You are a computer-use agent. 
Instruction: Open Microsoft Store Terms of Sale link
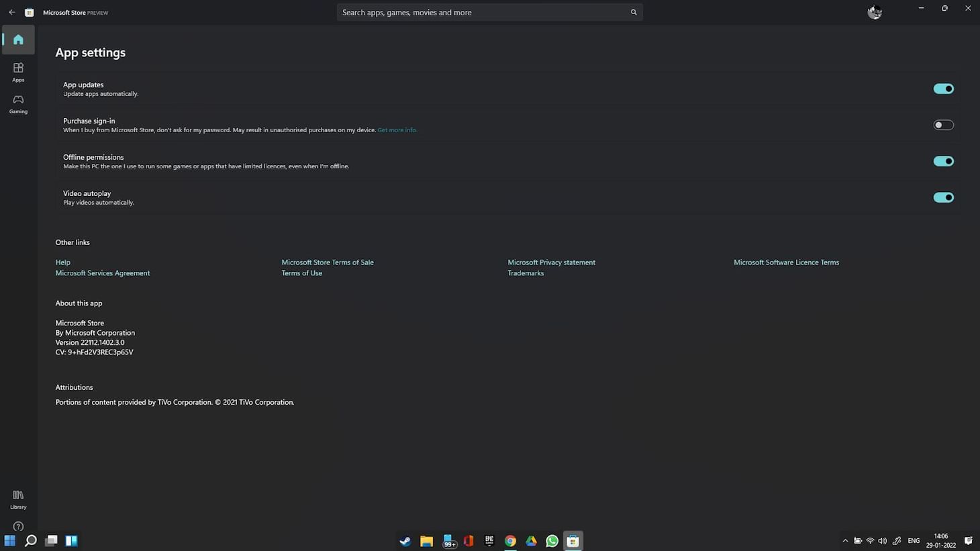point(328,262)
